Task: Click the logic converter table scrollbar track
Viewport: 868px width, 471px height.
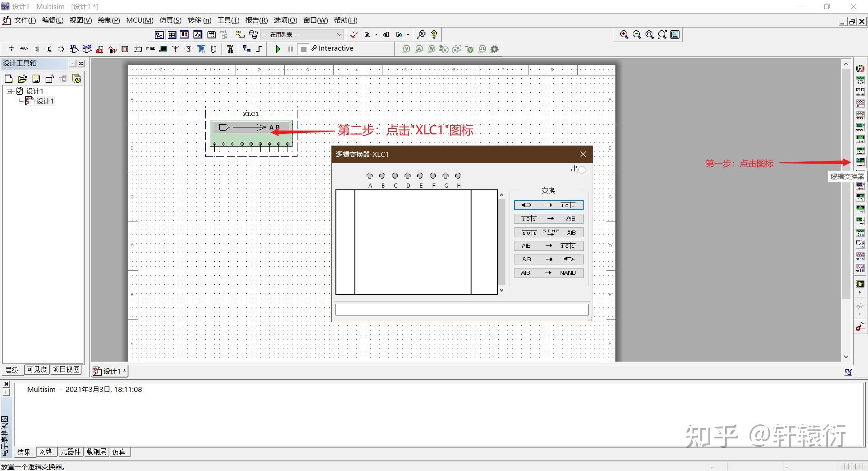Action: click(x=501, y=242)
